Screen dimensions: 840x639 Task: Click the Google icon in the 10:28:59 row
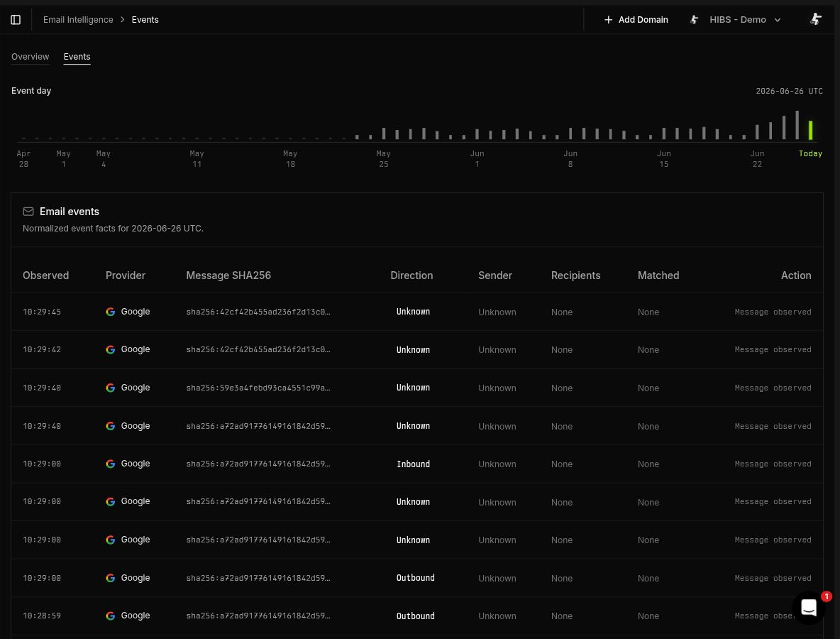pyautogui.click(x=111, y=616)
